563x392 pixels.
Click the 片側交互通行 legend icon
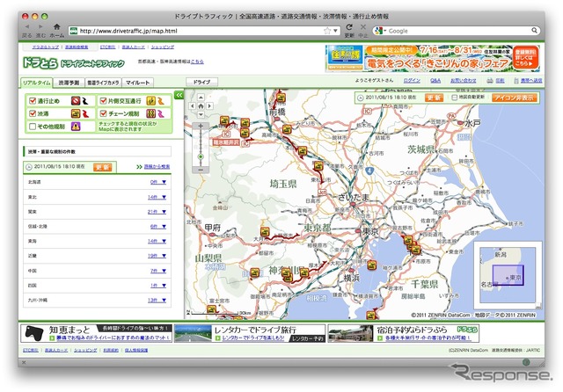150,101
